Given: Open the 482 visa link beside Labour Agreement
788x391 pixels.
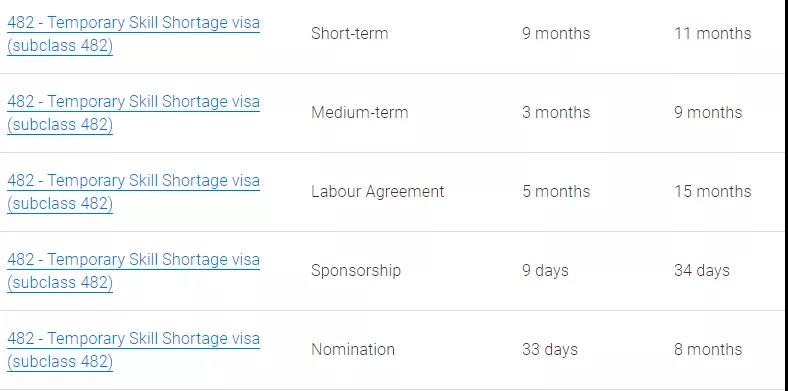Looking at the screenshot, I should point(133,192).
